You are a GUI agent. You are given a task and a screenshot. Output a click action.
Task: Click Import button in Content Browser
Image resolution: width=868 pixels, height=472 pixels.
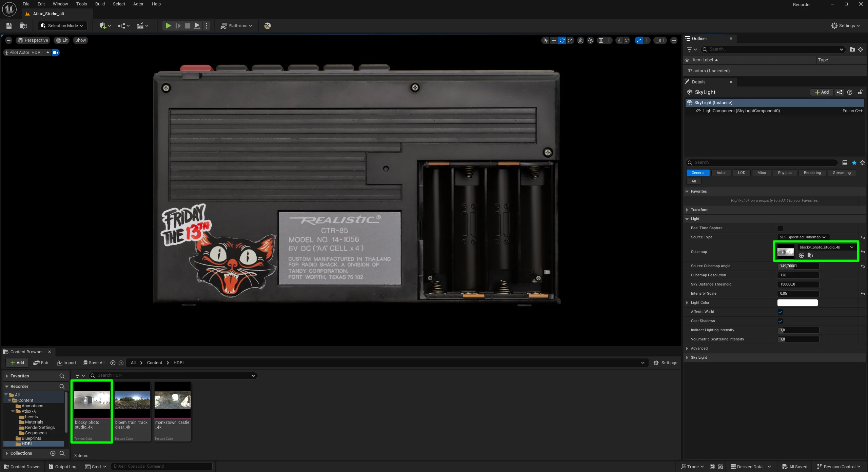click(67, 363)
